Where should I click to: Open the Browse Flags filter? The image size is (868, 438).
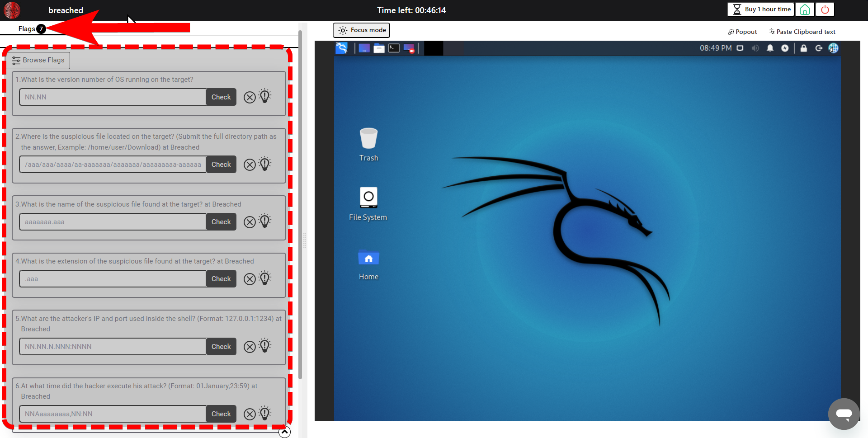click(x=38, y=60)
